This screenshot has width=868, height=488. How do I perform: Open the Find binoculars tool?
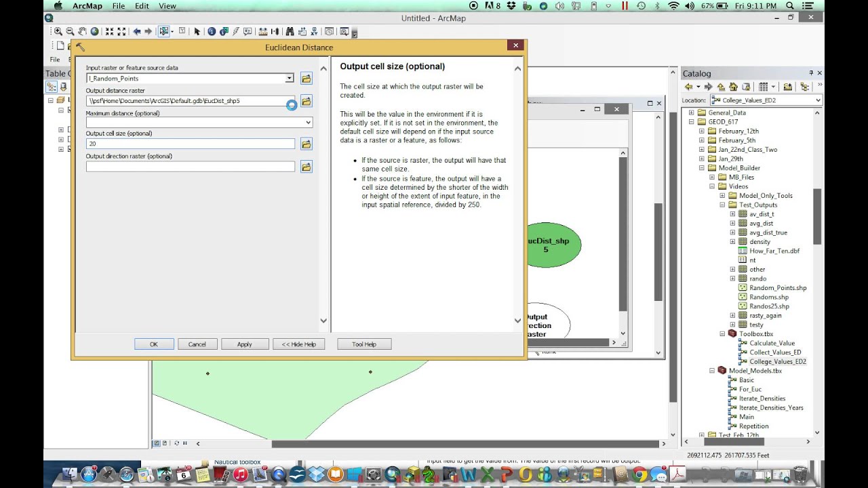click(x=290, y=31)
